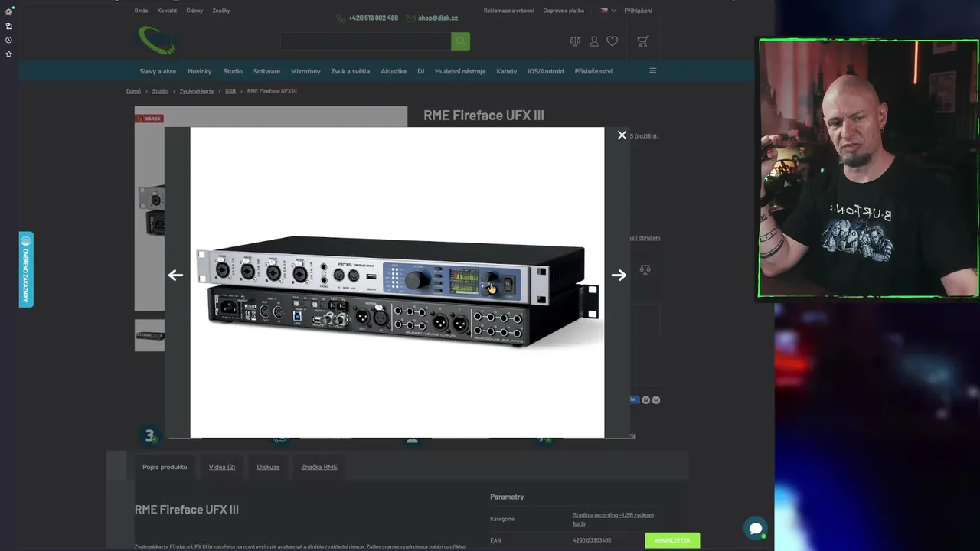
Task: Open the Články page
Action: pyautogui.click(x=194, y=11)
